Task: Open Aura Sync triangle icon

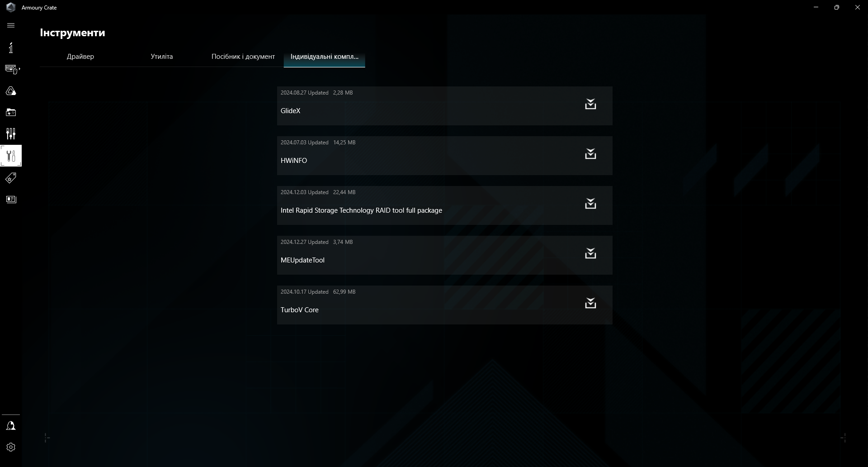Action: coord(11,91)
